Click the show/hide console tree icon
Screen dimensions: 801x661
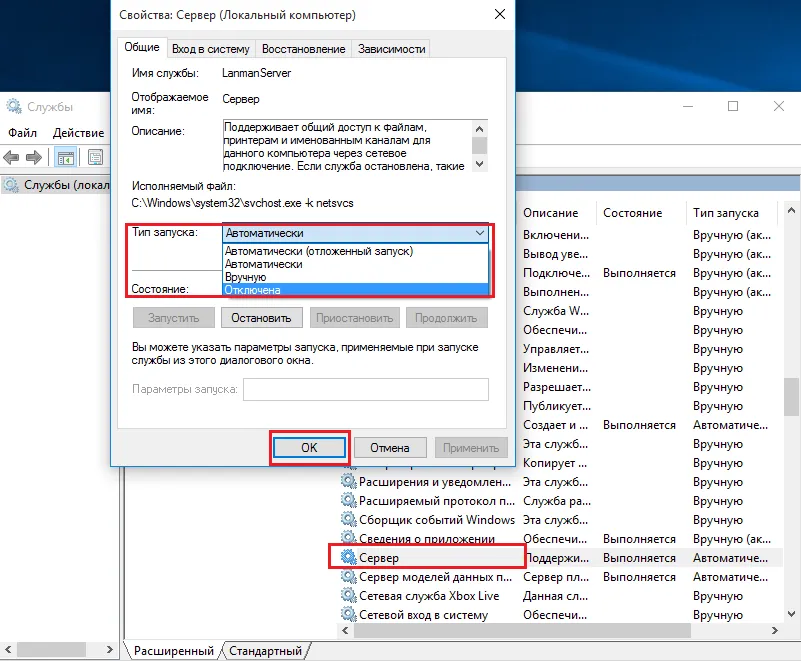[x=65, y=157]
